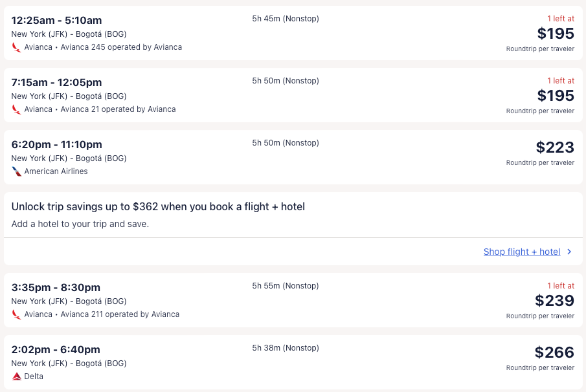Viewport: 586px width, 392px height.
Task: Click the Avianca logo on flight 211
Action: pyautogui.click(x=17, y=314)
